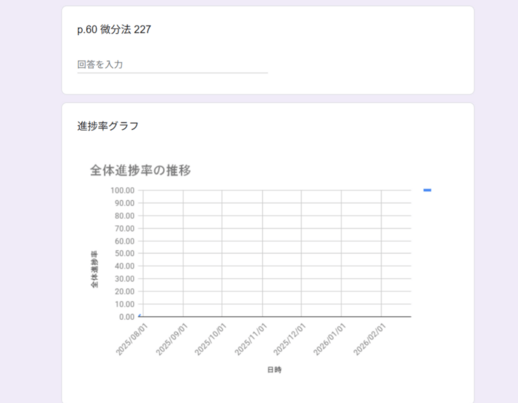
Task: Click the 2025/11/01 x-axis date label
Action: point(251,339)
